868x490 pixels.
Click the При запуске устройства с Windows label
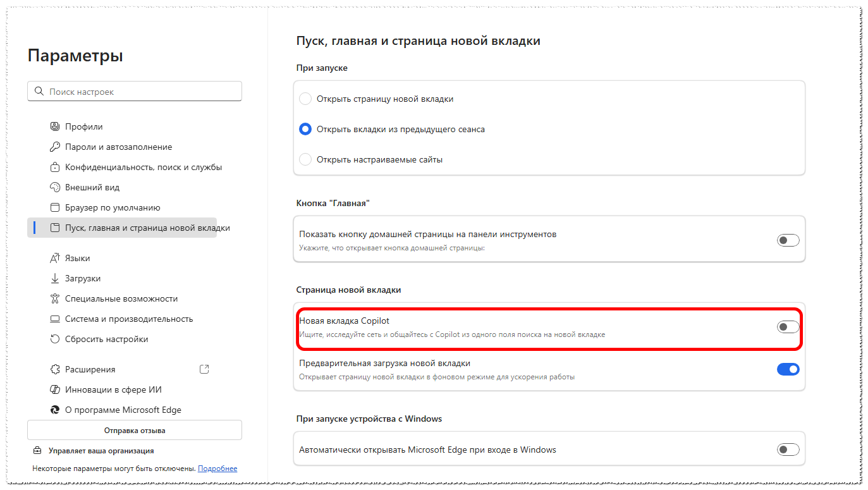tap(369, 419)
